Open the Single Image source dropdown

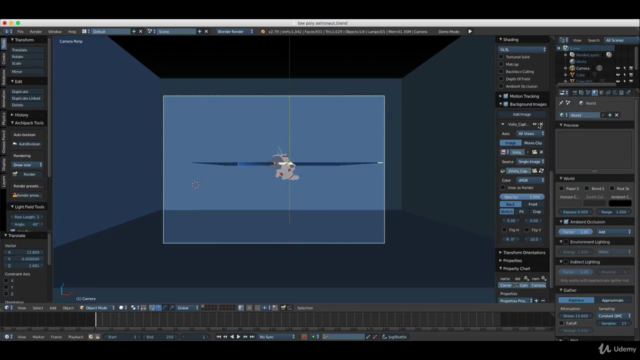tap(530, 162)
